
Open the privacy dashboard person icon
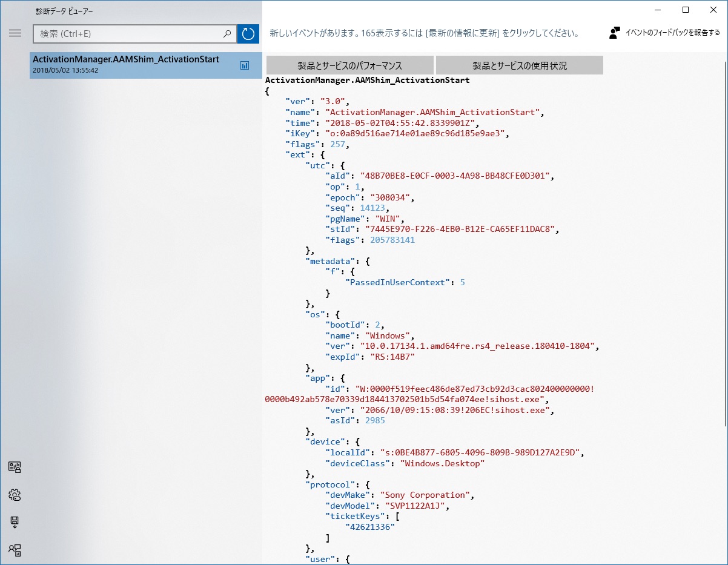pos(15,550)
